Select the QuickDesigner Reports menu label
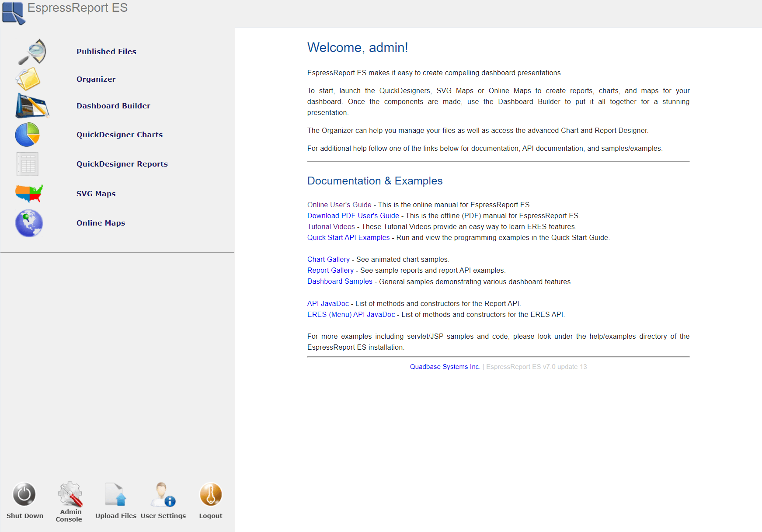This screenshot has width=762, height=532. 122,164
